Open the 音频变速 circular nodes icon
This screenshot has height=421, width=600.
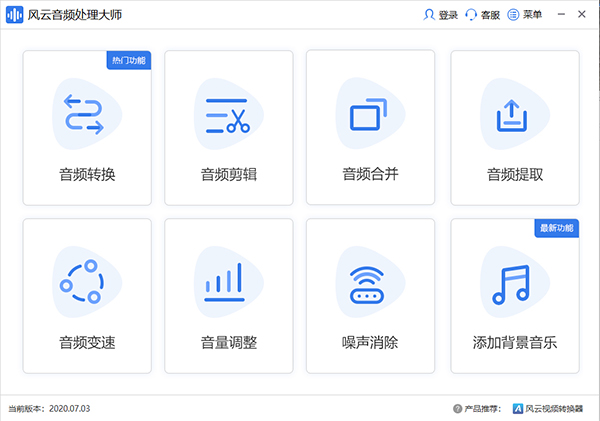click(84, 284)
